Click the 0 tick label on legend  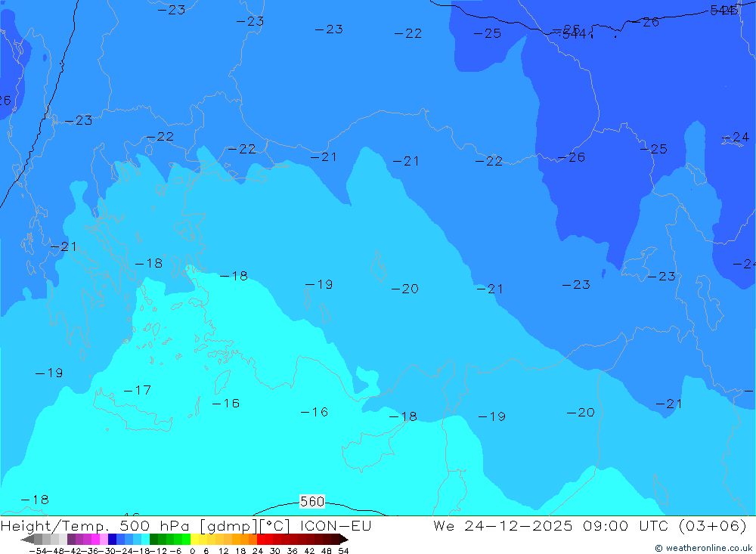tap(192, 551)
